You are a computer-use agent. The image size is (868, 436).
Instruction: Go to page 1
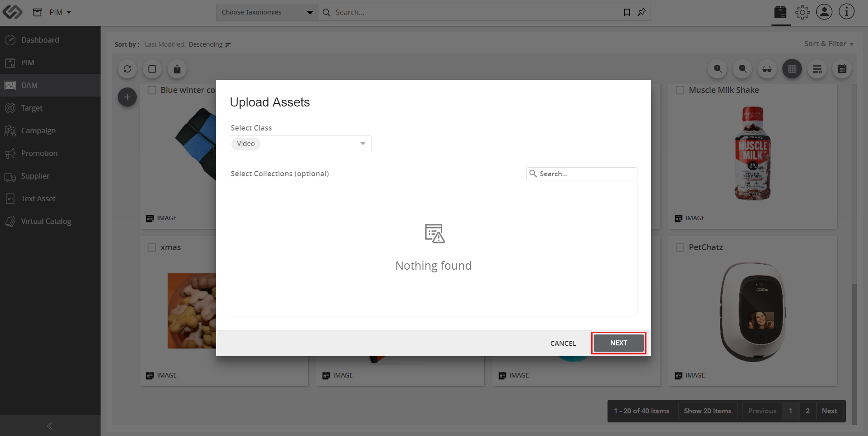pos(791,411)
